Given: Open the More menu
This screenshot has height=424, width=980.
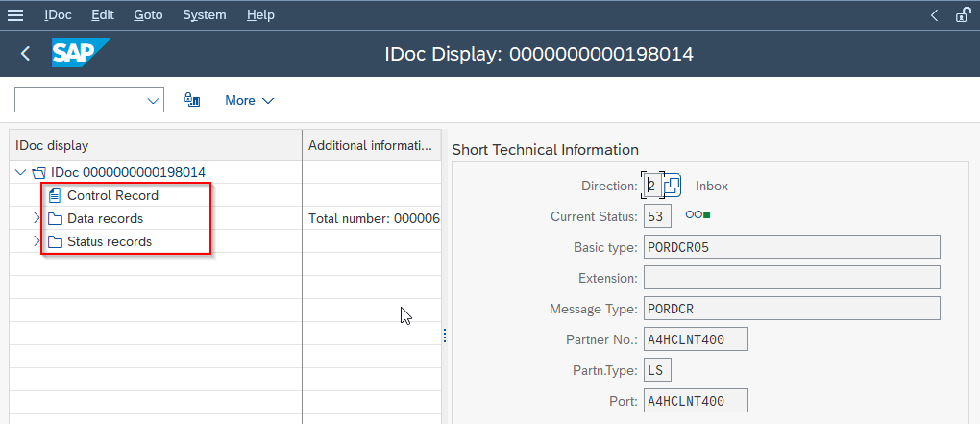Looking at the screenshot, I should click(250, 101).
